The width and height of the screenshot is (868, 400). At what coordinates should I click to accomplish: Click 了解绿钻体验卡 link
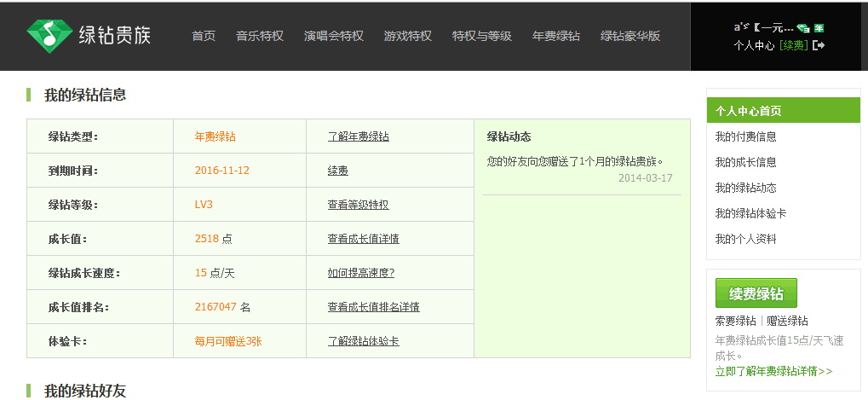[x=364, y=341]
